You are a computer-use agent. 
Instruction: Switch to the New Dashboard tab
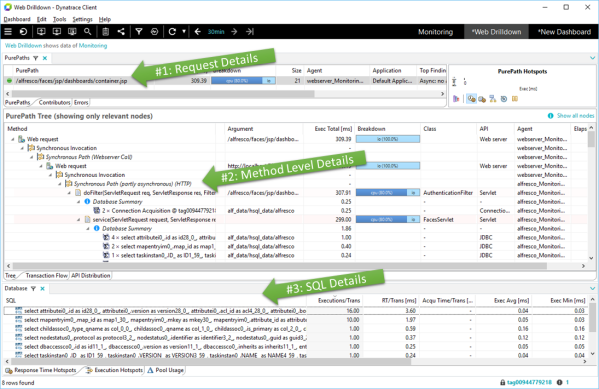pos(564,32)
